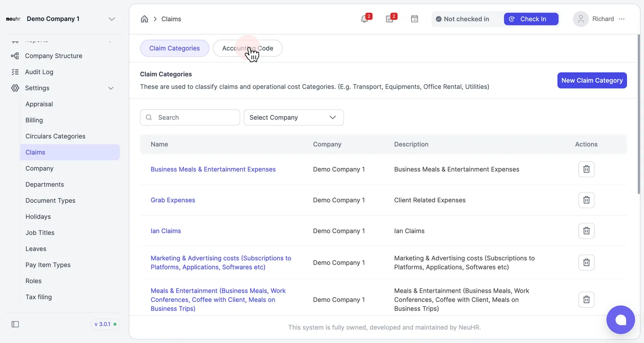Delete Business Meals & Entertainment Expenses category

tap(586, 169)
